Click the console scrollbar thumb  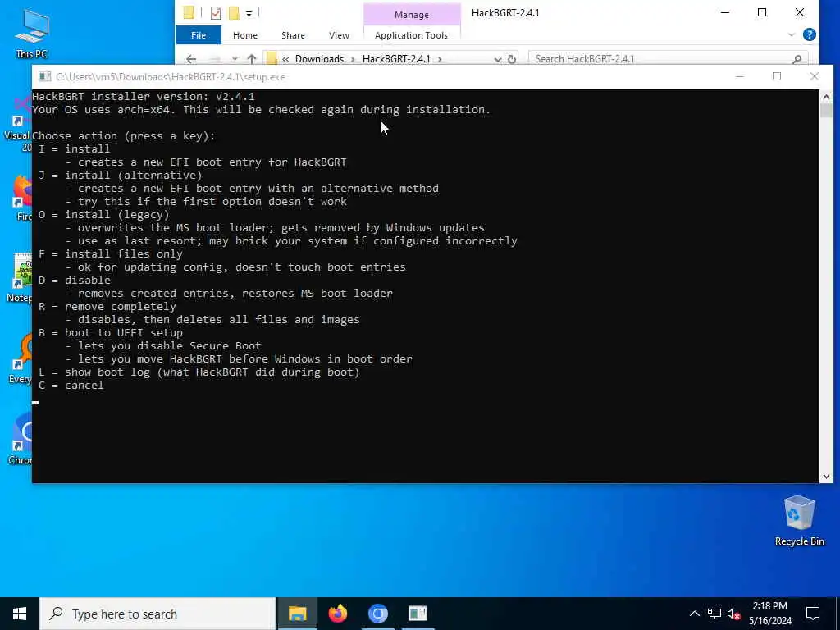pos(826,111)
